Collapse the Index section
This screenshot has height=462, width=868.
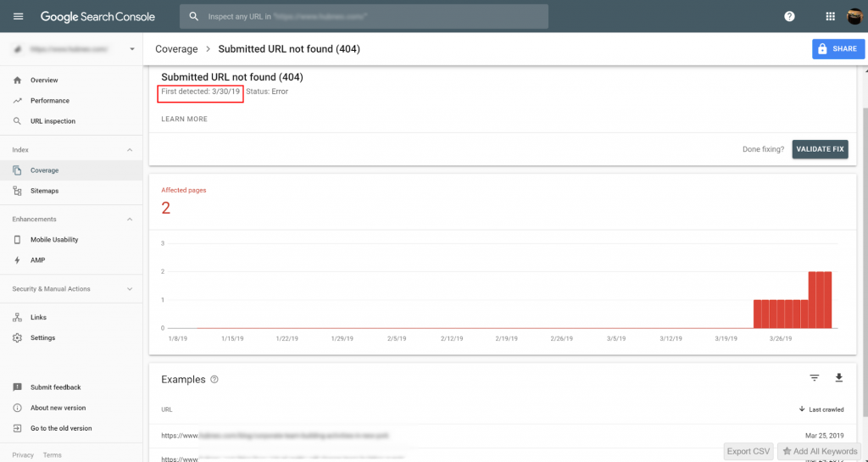coord(130,150)
